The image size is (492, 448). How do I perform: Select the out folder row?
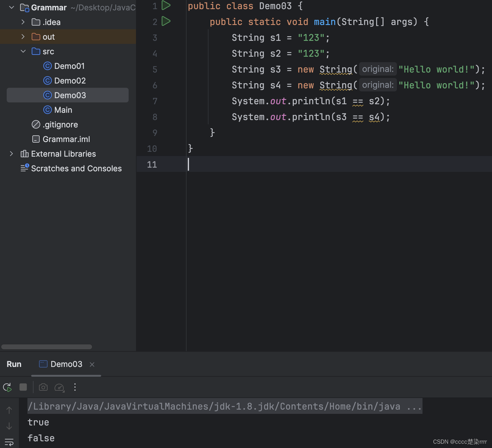68,37
